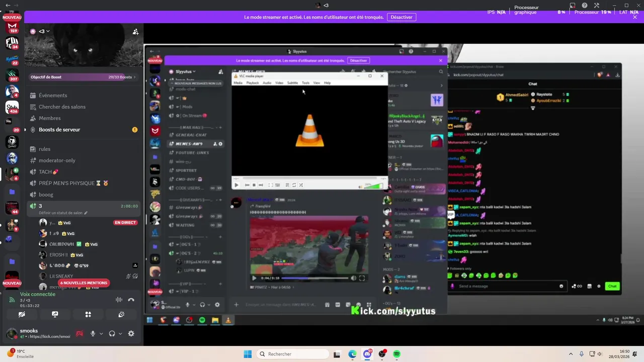Select Chercher des salons
644x362 pixels.
(83, 107)
